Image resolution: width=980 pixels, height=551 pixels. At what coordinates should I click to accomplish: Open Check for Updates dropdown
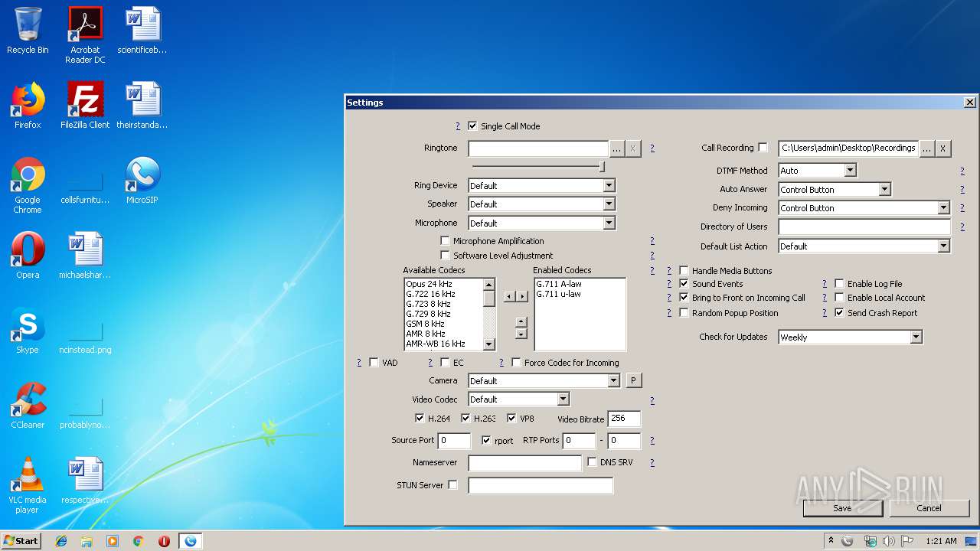(916, 337)
